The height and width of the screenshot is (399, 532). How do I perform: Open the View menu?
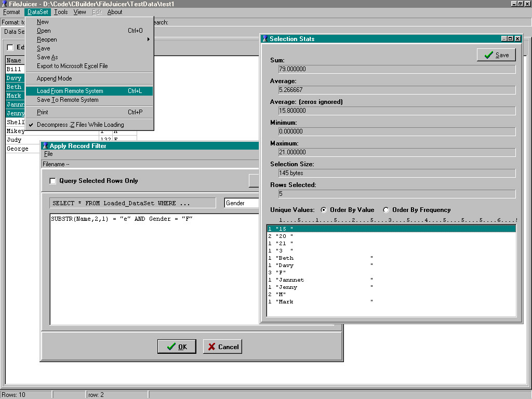point(79,12)
